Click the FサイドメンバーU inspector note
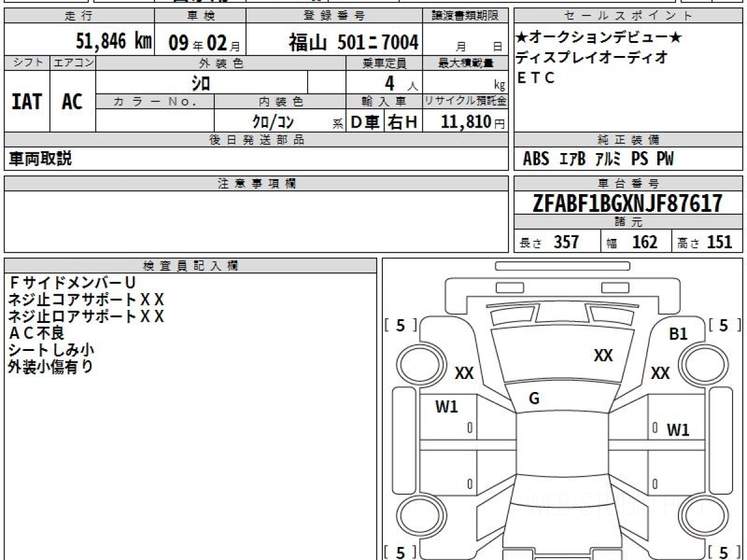The height and width of the screenshot is (560, 747). (72, 283)
